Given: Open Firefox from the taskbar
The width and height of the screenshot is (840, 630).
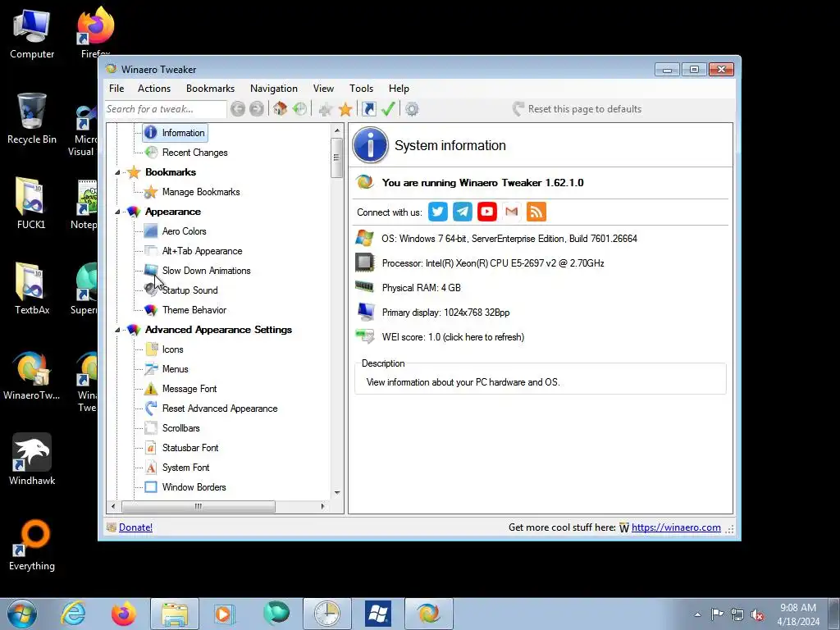Looking at the screenshot, I should [x=124, y=614].
